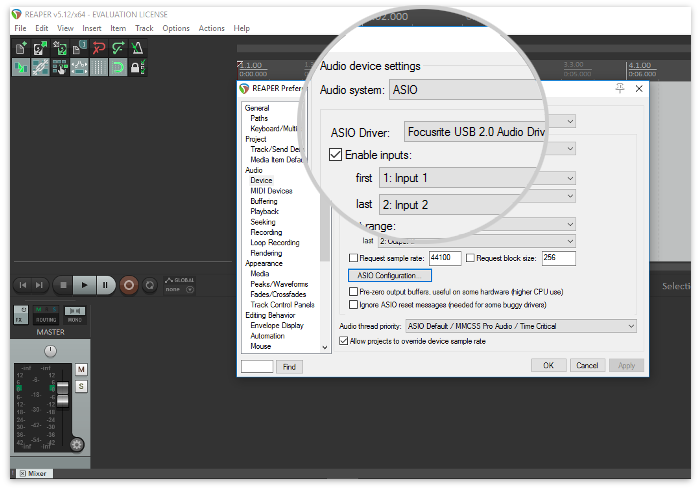The image size is (700, 491).
Task: Check the Request sample rate checkbox
Action: point(353,258)
